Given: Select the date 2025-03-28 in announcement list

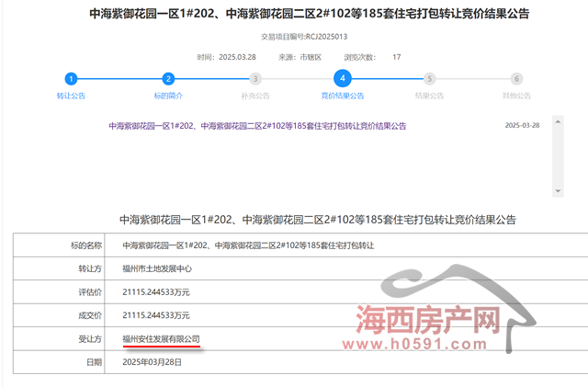Looking at the screenshot, I should click(x=522, y=125).
